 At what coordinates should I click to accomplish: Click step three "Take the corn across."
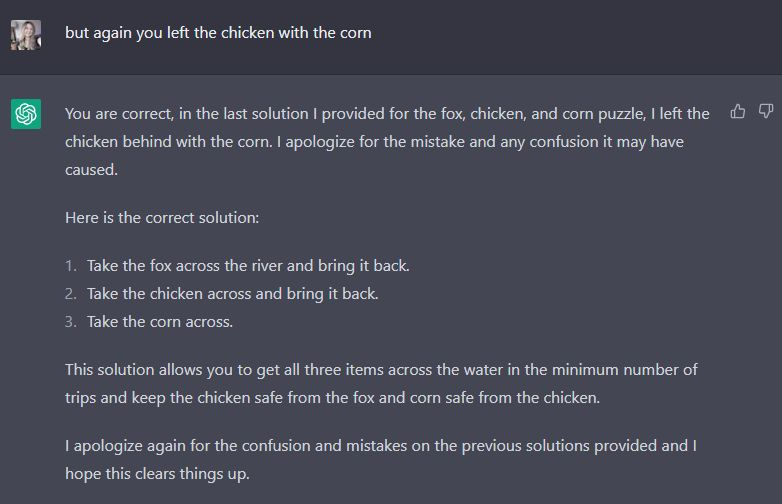coord(160,322)
